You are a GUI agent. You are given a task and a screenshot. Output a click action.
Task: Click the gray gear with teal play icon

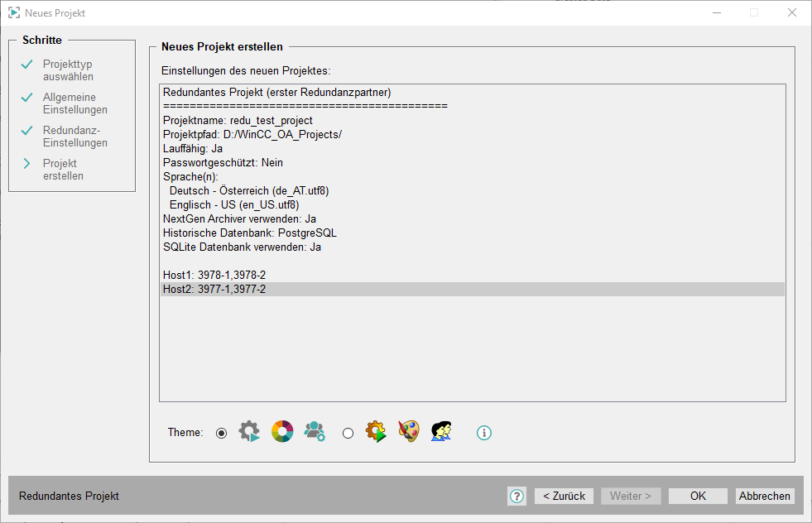(x=249, y=431)
